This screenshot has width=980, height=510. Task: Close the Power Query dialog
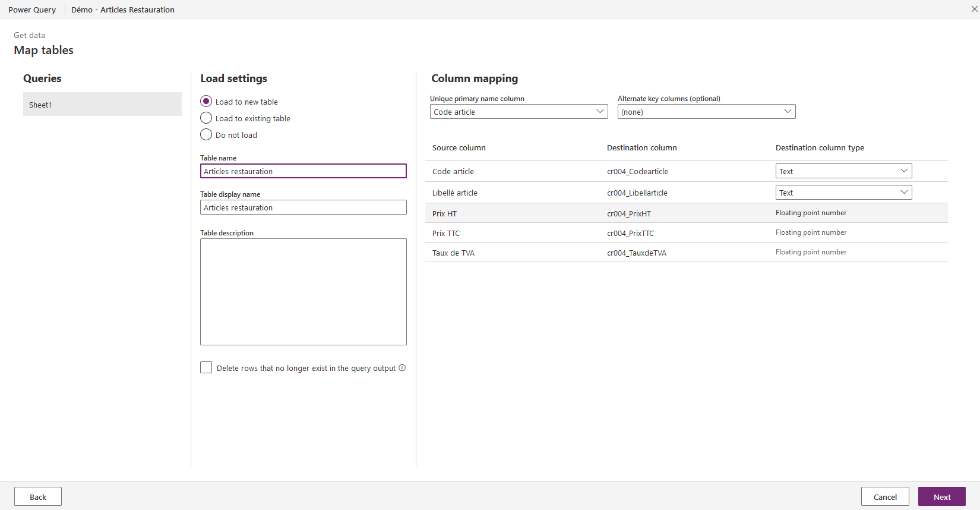(974, 9)
